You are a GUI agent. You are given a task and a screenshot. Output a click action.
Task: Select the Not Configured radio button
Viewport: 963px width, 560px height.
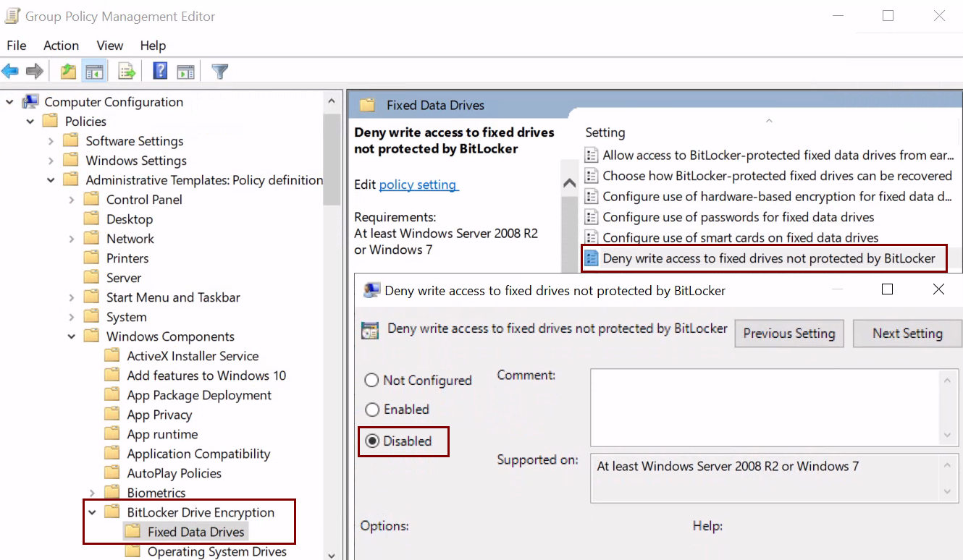tap(372, 380)
